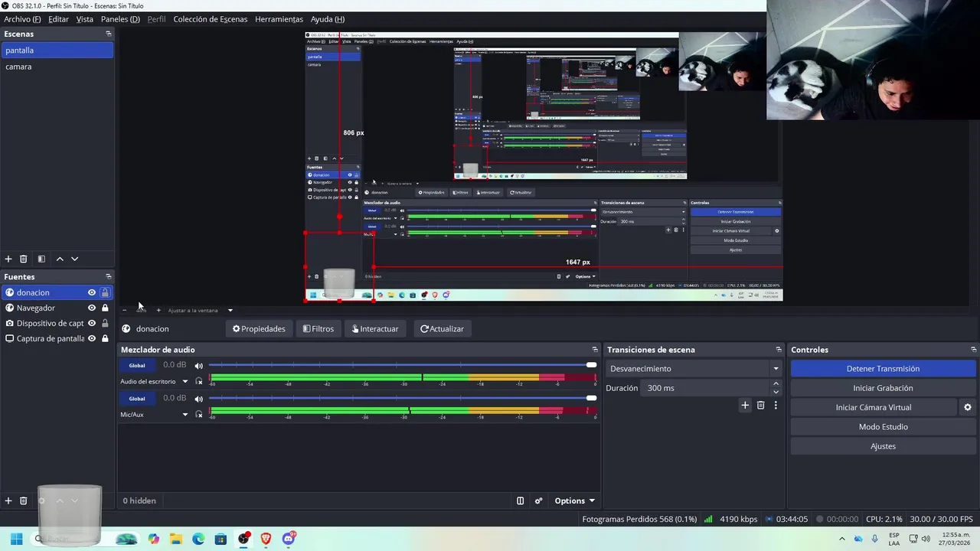Screen dimensions: 980x551
Task: Mute Mic/Aux speaker icon
Action: coord(198,399)
